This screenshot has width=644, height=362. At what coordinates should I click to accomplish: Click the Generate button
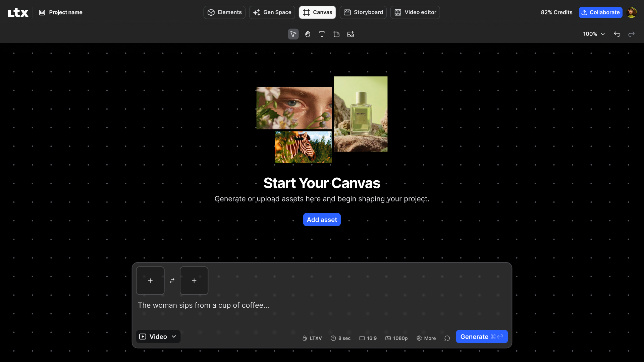point(482,337)
